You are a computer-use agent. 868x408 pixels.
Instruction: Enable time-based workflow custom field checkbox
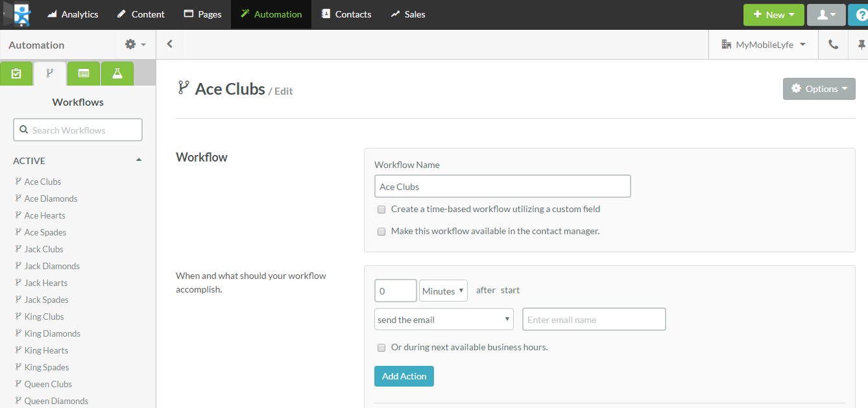point(381,210)
